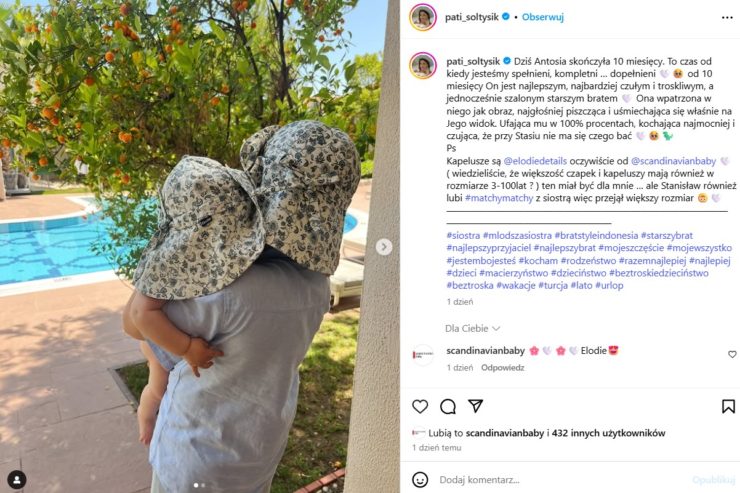Show tagged people icon on the photo
Screen dimensions: 740x493
pos(17,480)
